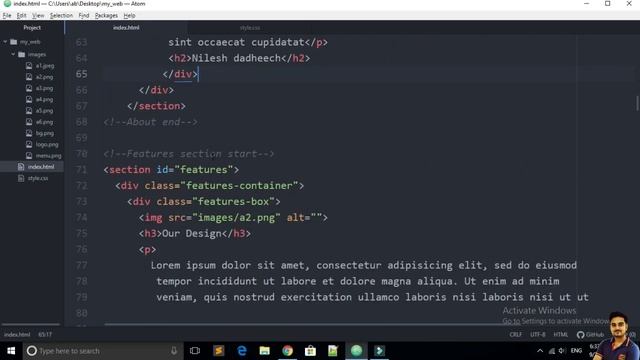This screenshot has width=640, height=360.
Task: Click the "Features section start" comment
Action: 189,154
